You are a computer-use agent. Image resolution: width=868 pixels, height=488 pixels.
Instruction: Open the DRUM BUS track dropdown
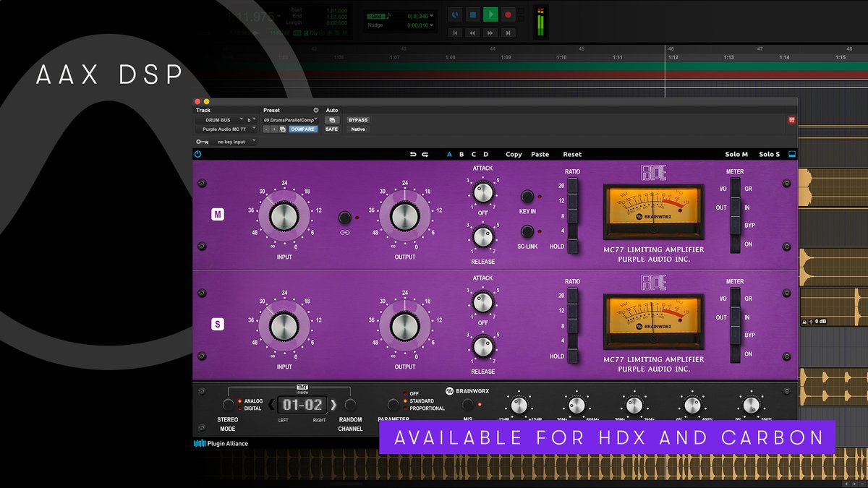coord(220,120)
